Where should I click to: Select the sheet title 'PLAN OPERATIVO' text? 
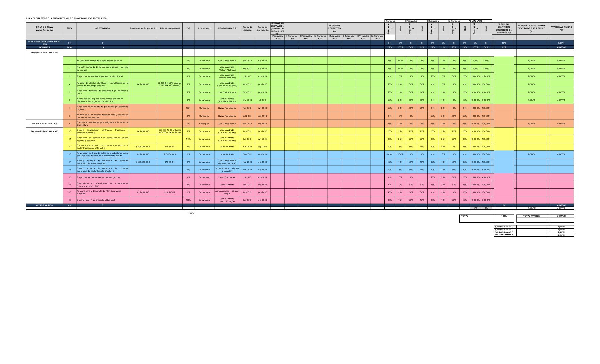[x=67, y=18]
